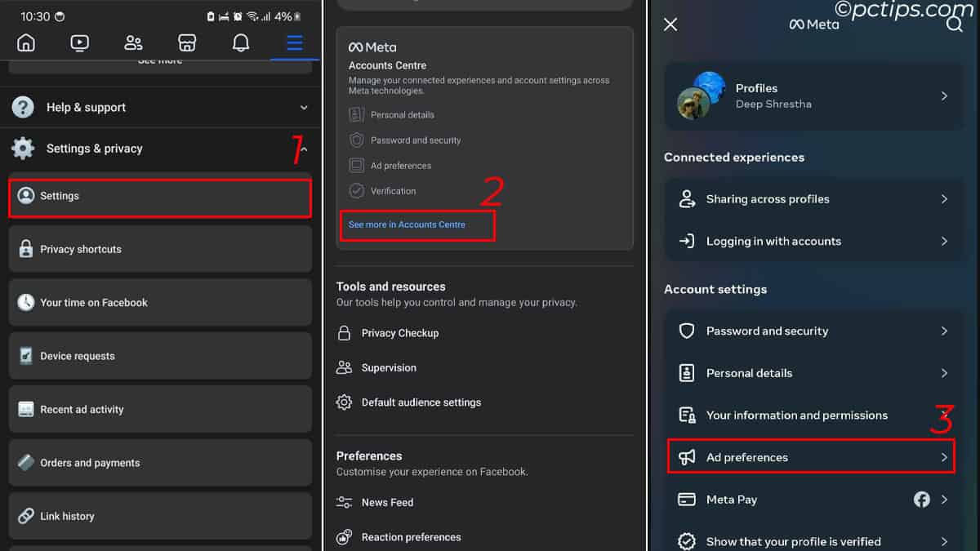This screenshot has height=551, width=980.
Task: Open the Home tab icon
Action: pyautogui.click(x=26, y=42)
